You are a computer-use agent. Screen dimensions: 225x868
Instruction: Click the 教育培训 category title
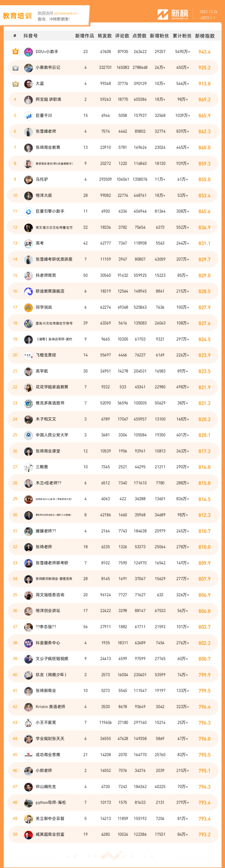point(17,16)
